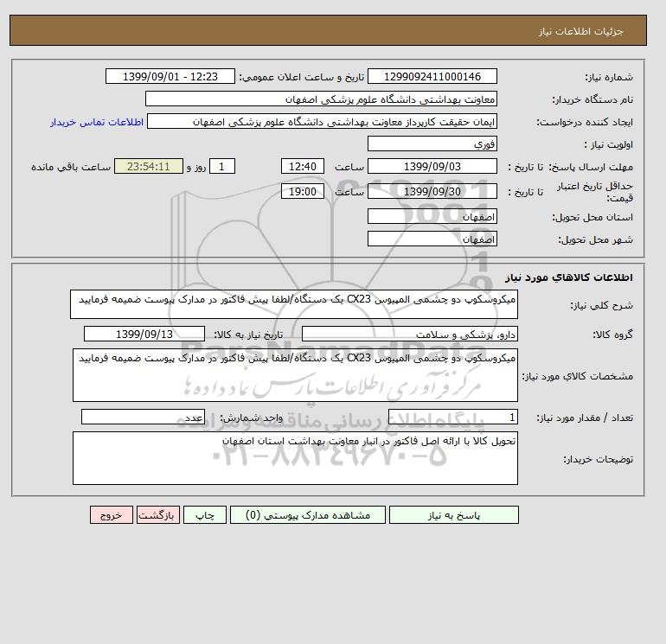Click اطلاعات کالاهای مورد نیاز section heading
Image resolution: width=666 pixels, height=644 pixels.
pos(569,277)
